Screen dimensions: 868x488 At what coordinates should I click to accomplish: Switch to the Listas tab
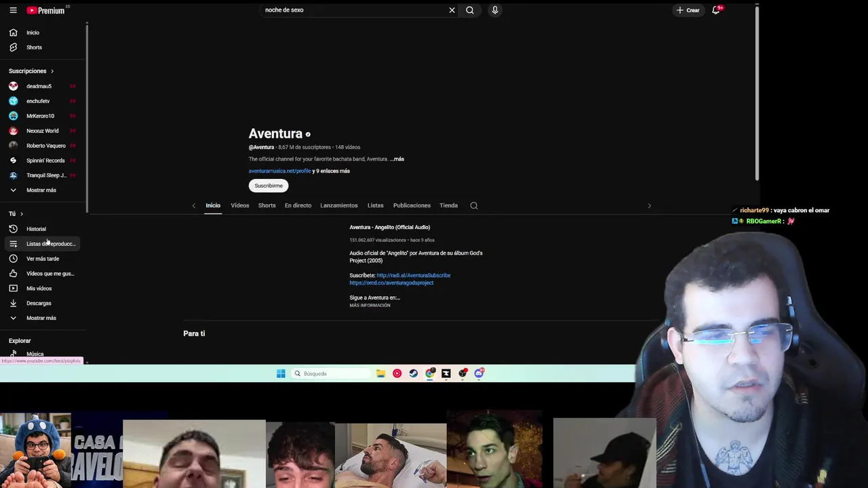(x=376, y=205)
